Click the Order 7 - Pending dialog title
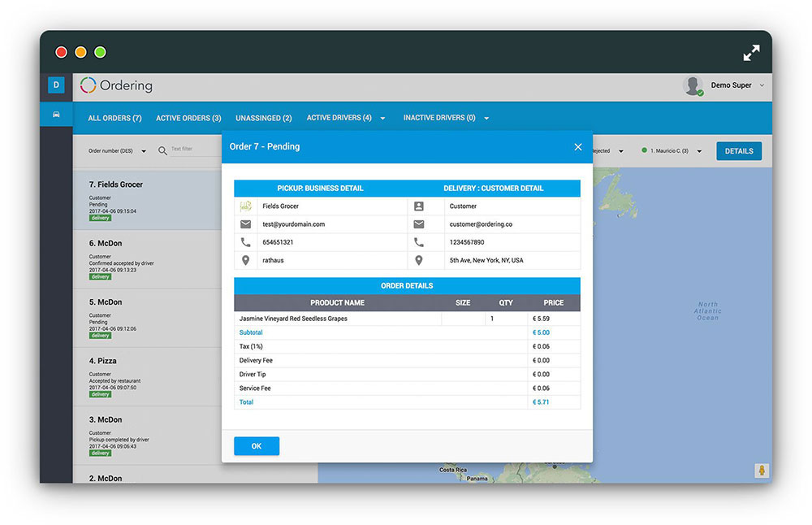This screenshot has width=812, height=525. coord(265,146)
